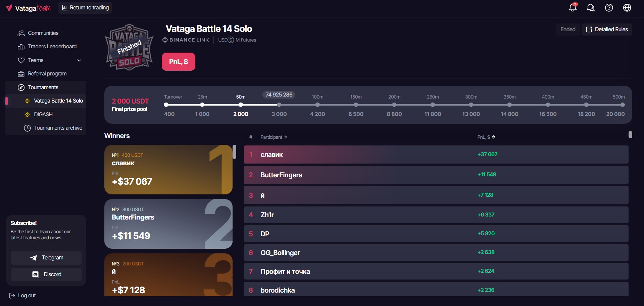Click Return to trading button

[x=85, y=8]
